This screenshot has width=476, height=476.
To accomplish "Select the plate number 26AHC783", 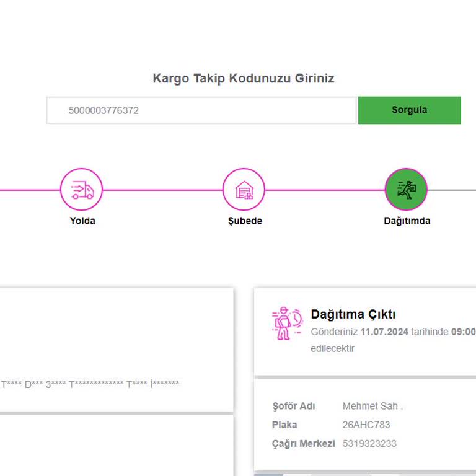I will coord(366,425).
